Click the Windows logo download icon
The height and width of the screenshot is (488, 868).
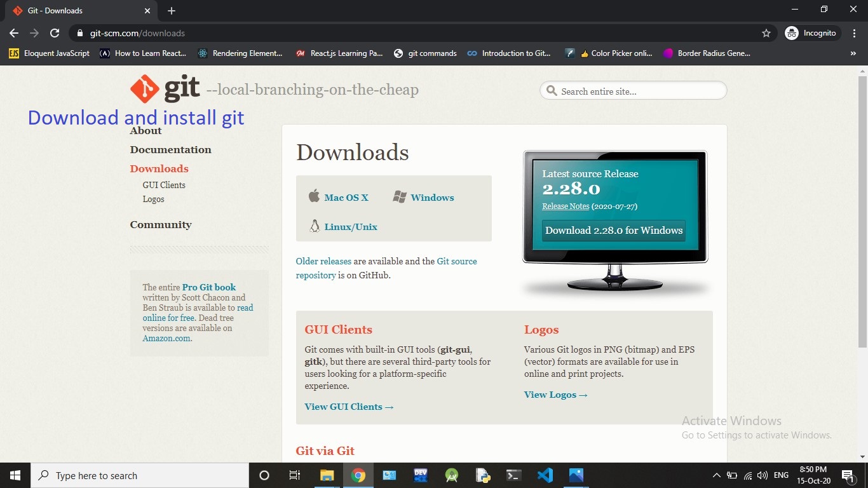click(399, 197)
